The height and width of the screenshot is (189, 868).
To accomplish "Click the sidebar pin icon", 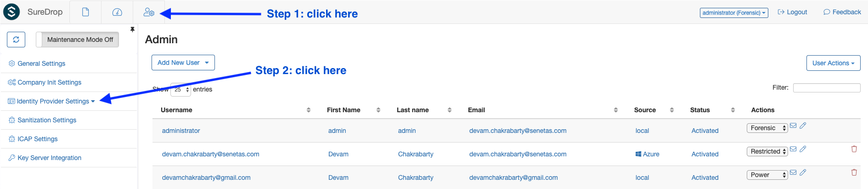I will point(132,29).
